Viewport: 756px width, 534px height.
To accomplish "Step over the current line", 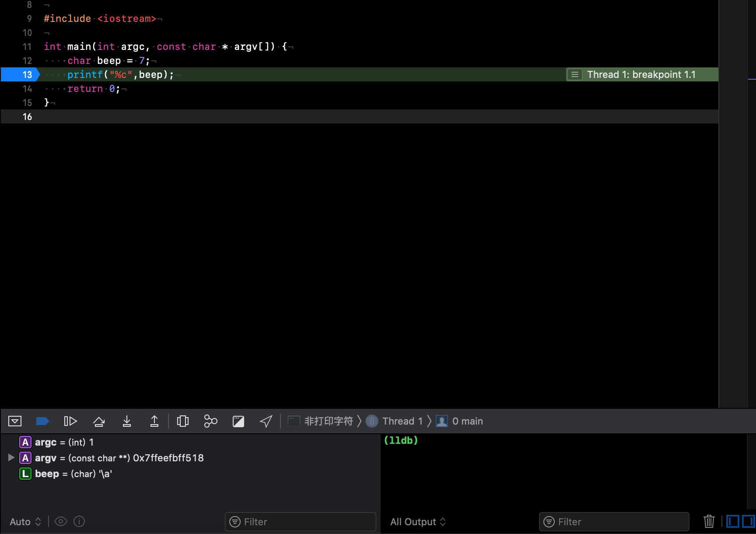I will pyautogui.click(x=99, y=421).
